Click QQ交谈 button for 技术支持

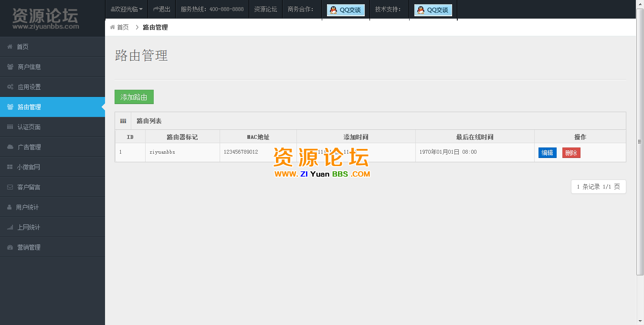coord(433,10)
